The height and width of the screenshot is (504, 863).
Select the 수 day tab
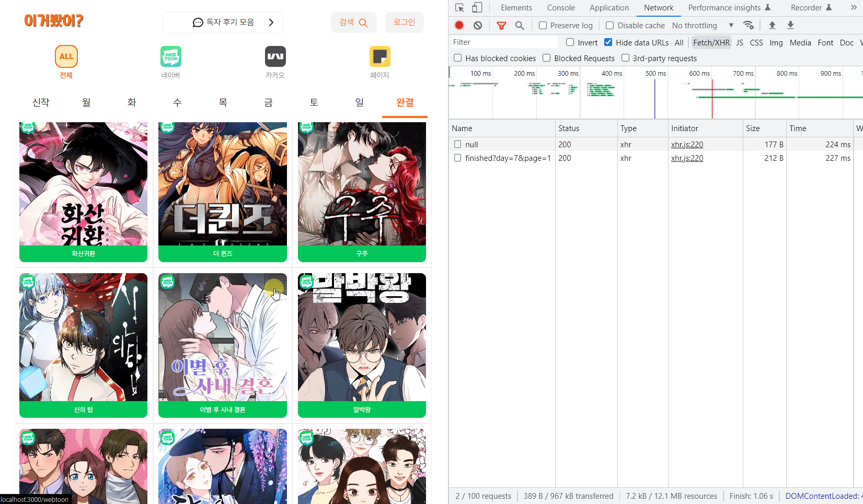(177, 102)
